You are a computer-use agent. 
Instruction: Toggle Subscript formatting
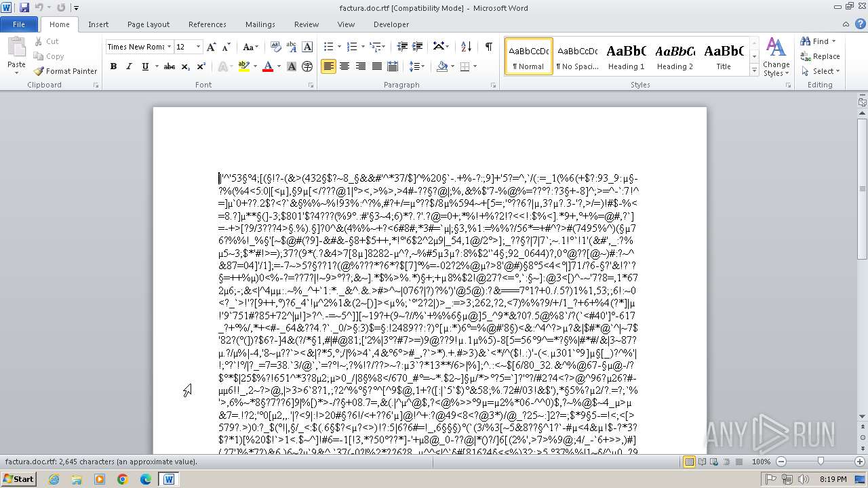coord(185,66)
